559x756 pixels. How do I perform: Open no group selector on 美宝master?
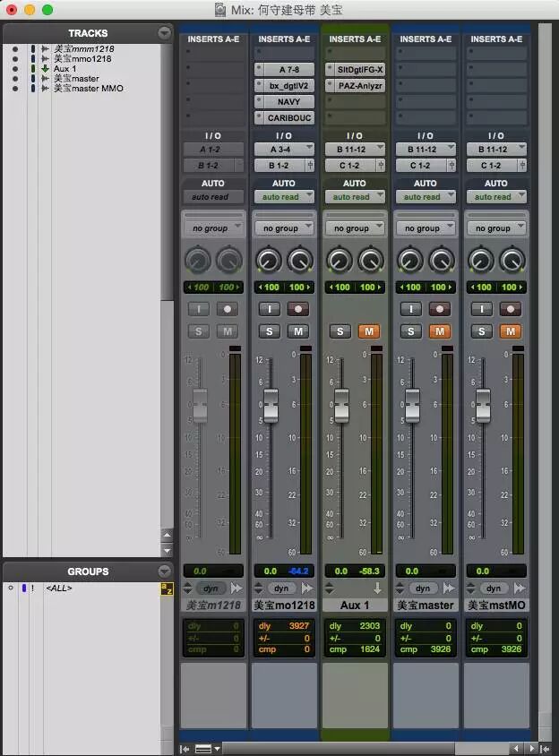coord(426,228)
